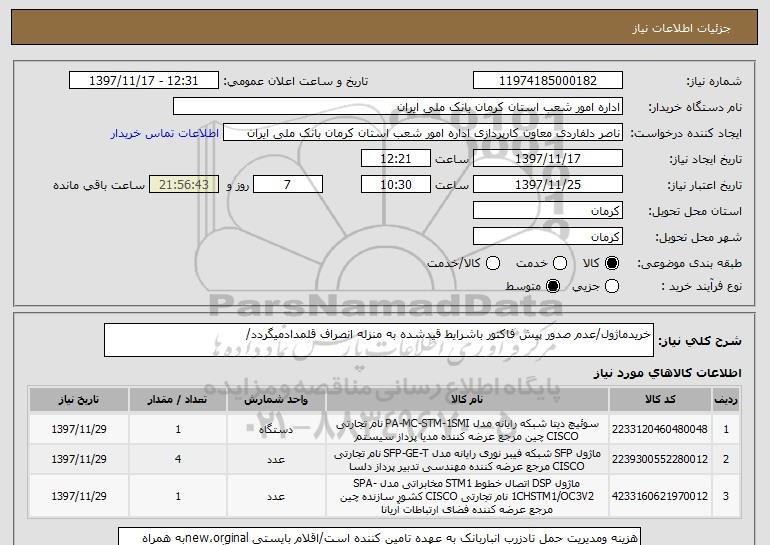
Task: Click the عدد unit cell in row 2
Action: [276, 460]
